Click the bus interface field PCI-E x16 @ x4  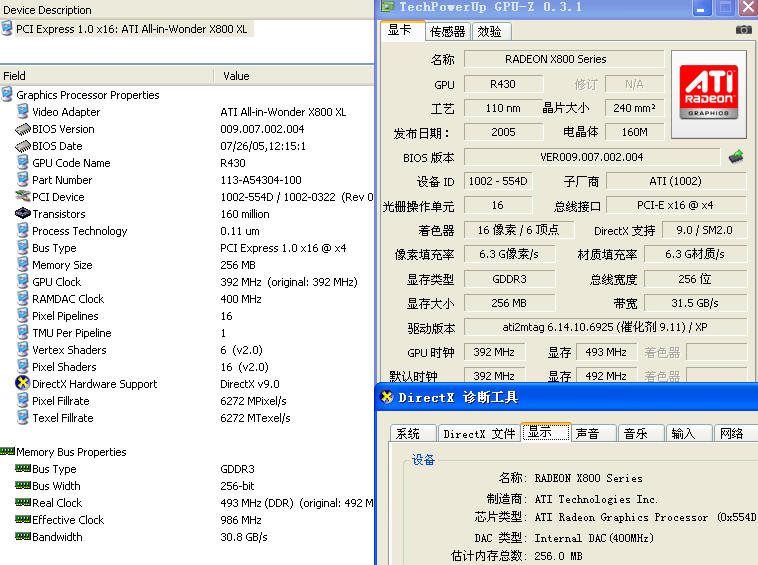click(676, 205)
